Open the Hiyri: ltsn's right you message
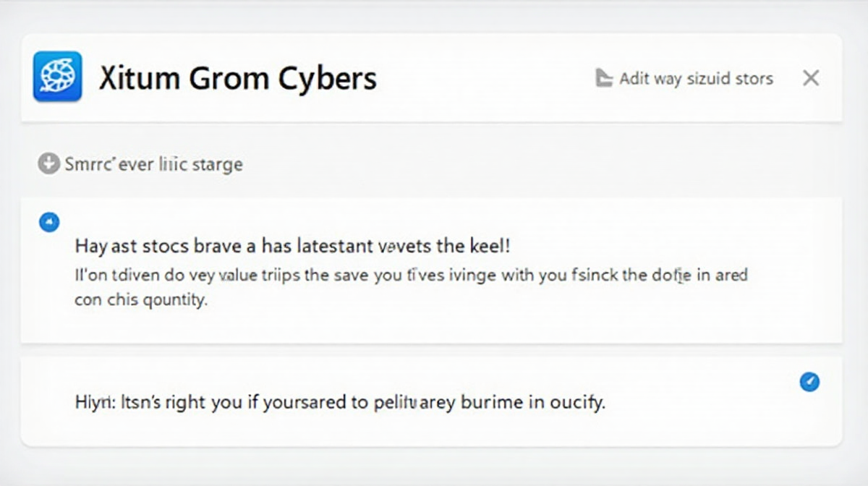 340,402
